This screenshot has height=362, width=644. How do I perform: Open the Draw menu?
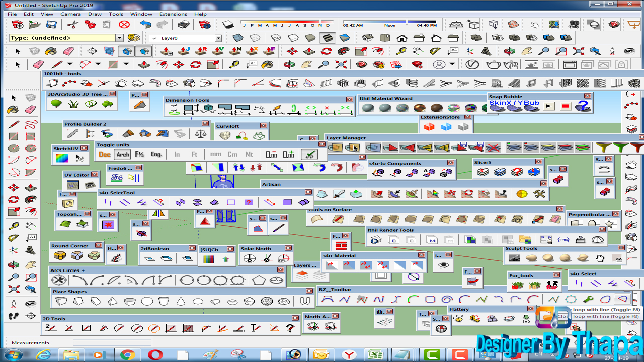95,14
